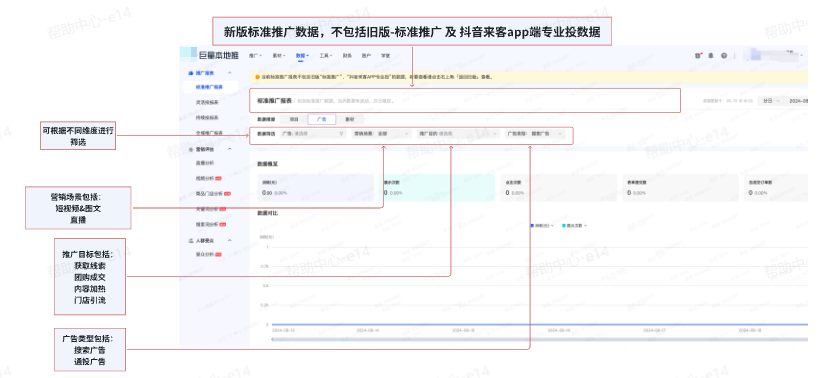Click the 推广报表 section icon
Screen dimensions: 822x378
190,73
